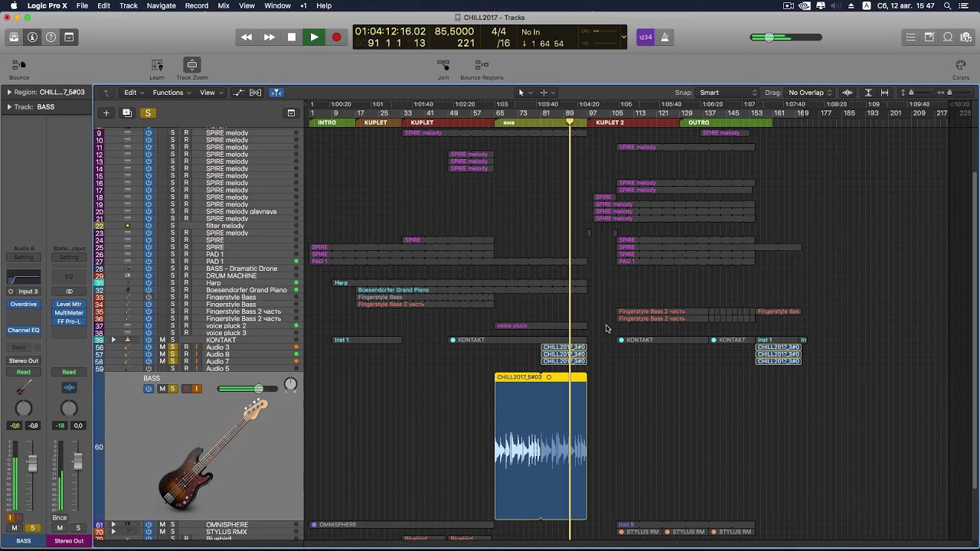Toggle the global Solo S button in track header
980x551 pixels.
[148, 113]
